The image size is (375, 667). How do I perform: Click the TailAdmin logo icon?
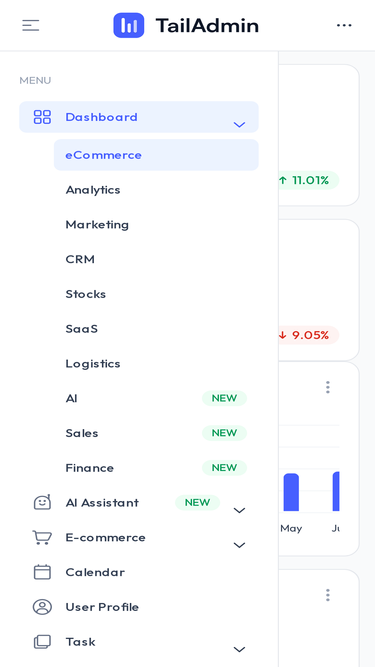[128, 25]
